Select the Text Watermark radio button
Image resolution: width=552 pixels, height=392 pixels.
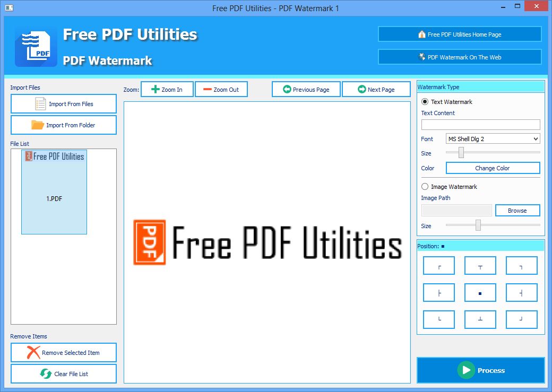424,102
